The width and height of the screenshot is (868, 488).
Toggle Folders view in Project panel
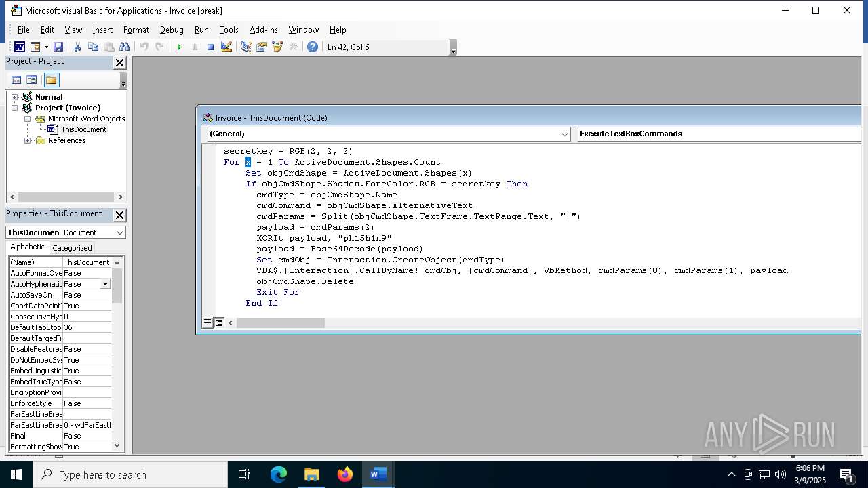tap(52, 80)
